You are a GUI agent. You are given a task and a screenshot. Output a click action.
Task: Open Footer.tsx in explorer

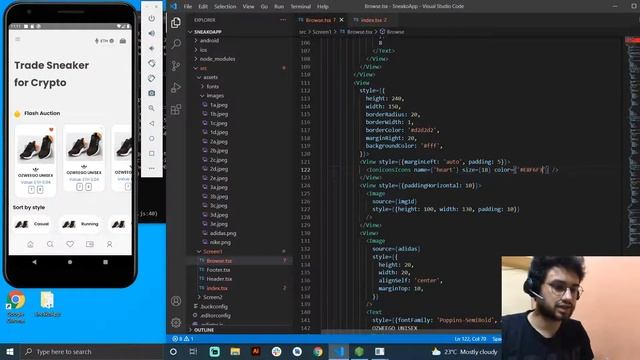point(218,270)
